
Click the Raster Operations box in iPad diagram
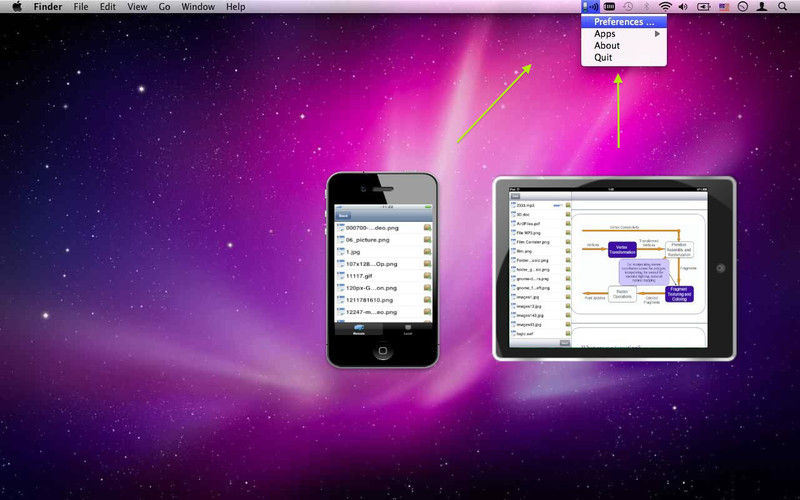(x=622, y=294)
